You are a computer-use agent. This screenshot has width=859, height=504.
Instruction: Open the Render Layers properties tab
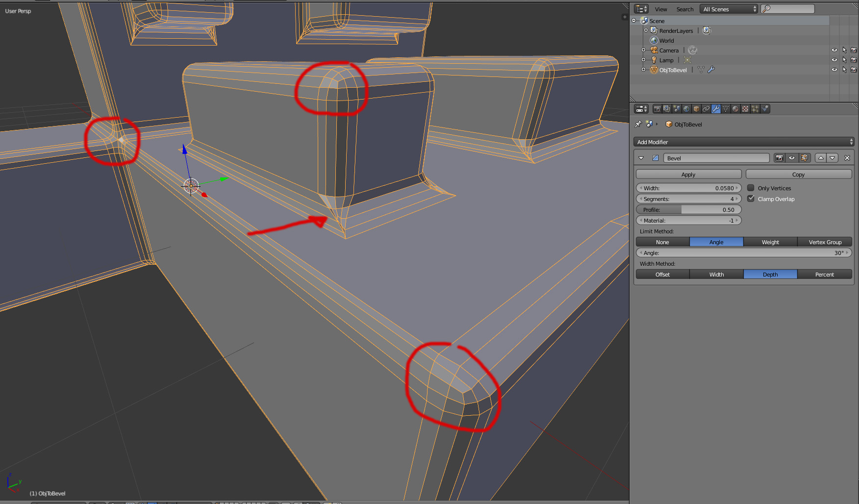coord(667,109)
